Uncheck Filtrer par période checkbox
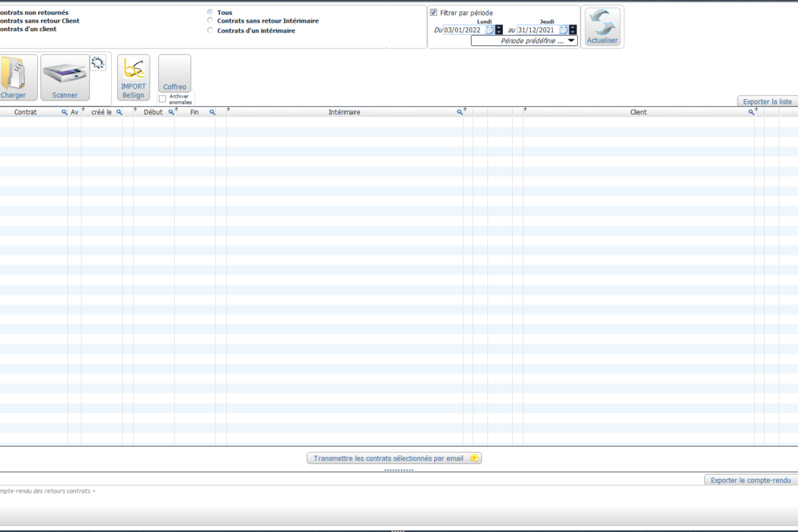The height and width of the screenshot is (532, 798). point(434,13)
